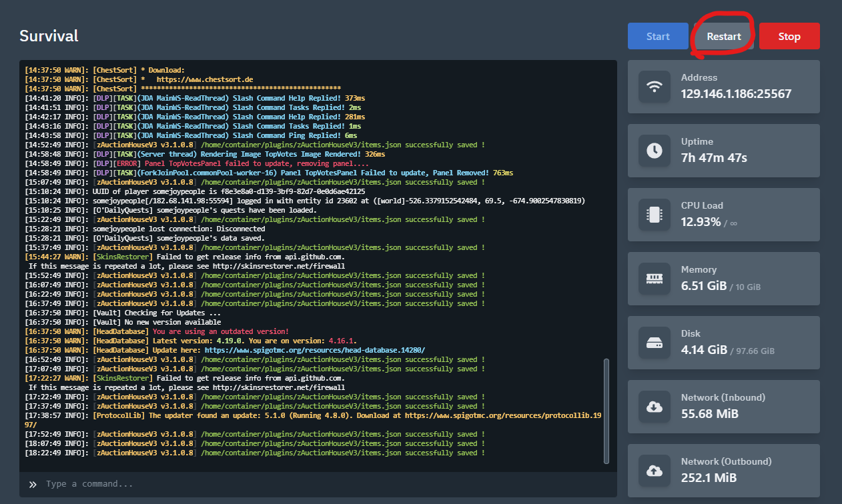The image size is (842, 504).
Task: Click the double chevron console prompt icon
Action: (33, 484)
